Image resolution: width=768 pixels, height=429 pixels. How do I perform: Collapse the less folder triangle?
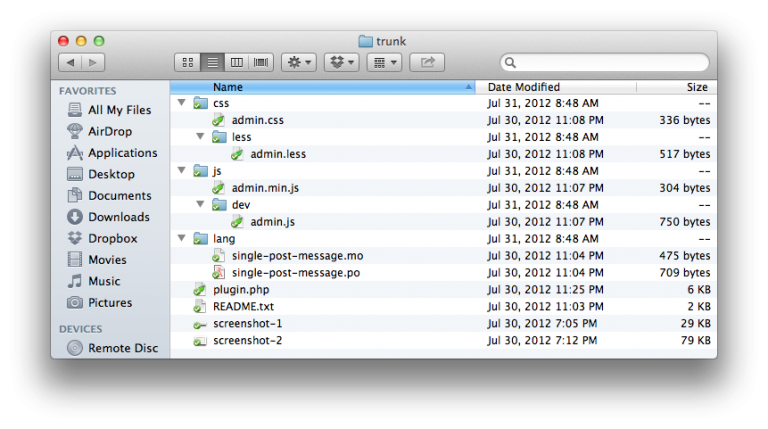pos(200,137)
